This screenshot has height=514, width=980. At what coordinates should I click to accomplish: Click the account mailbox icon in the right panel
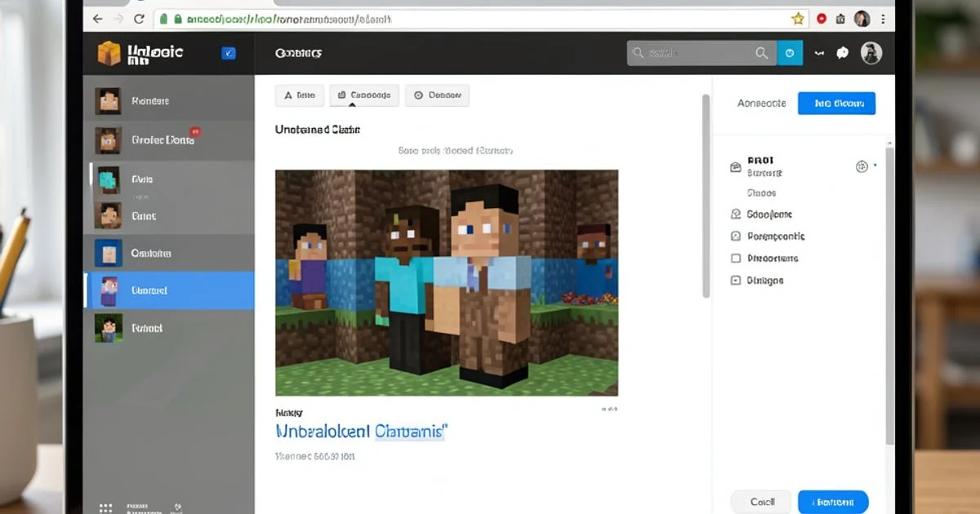pyautogui.click(x=734, y=166)
